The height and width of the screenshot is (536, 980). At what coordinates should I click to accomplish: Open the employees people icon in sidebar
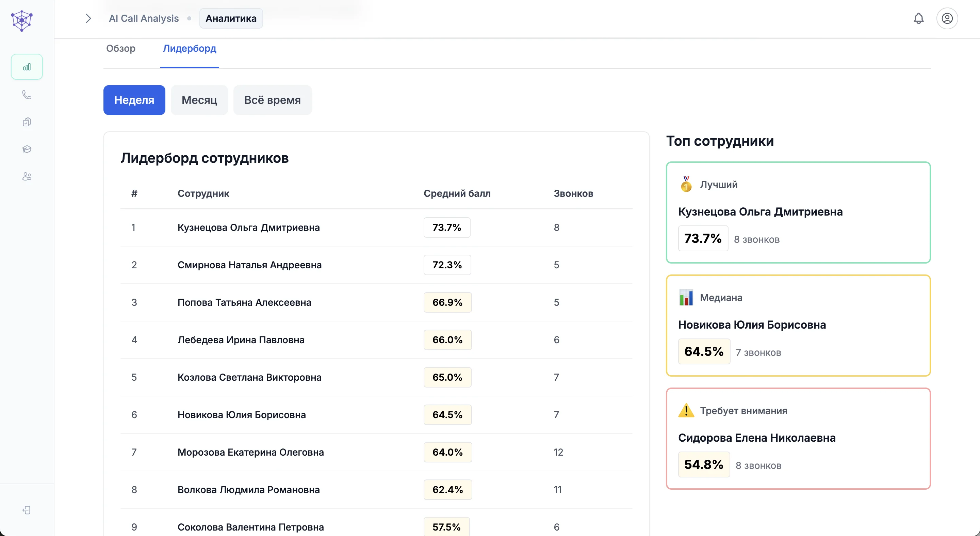[x=27, y=177]
